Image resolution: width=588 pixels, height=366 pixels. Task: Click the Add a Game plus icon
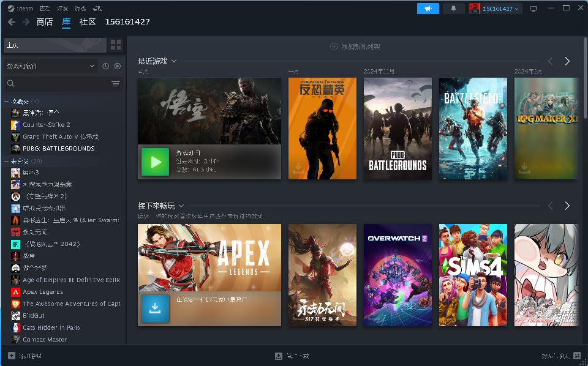tap(12, 356)
